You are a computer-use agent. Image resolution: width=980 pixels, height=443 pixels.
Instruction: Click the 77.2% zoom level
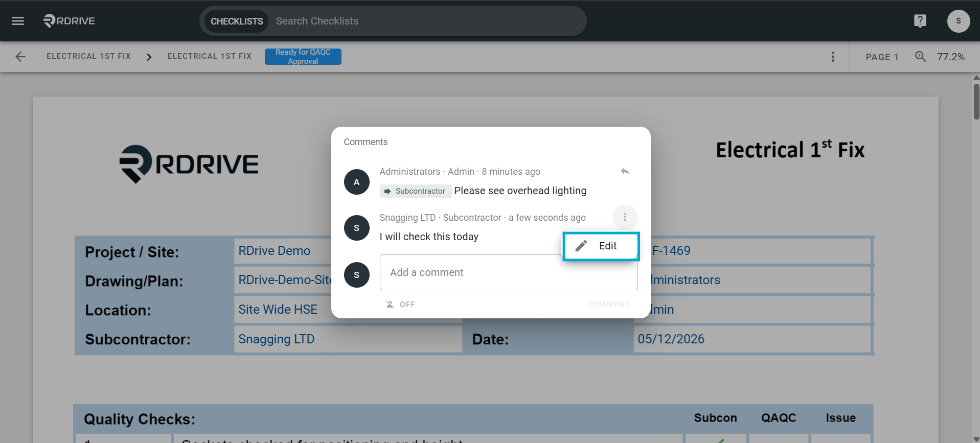[951, 57]
